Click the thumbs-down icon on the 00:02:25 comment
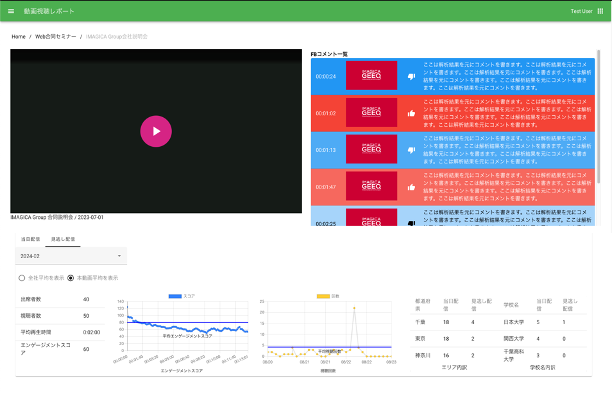Viewport: 612px width, 395px height. 411,223
